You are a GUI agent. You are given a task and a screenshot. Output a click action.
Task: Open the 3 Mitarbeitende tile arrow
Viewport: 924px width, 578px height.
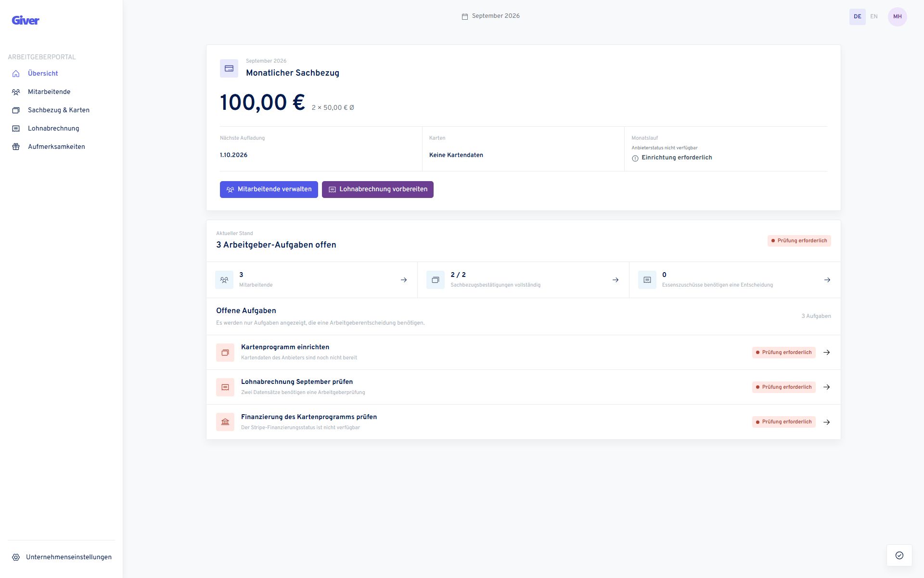pyautogui.click(x=404, y=280)
